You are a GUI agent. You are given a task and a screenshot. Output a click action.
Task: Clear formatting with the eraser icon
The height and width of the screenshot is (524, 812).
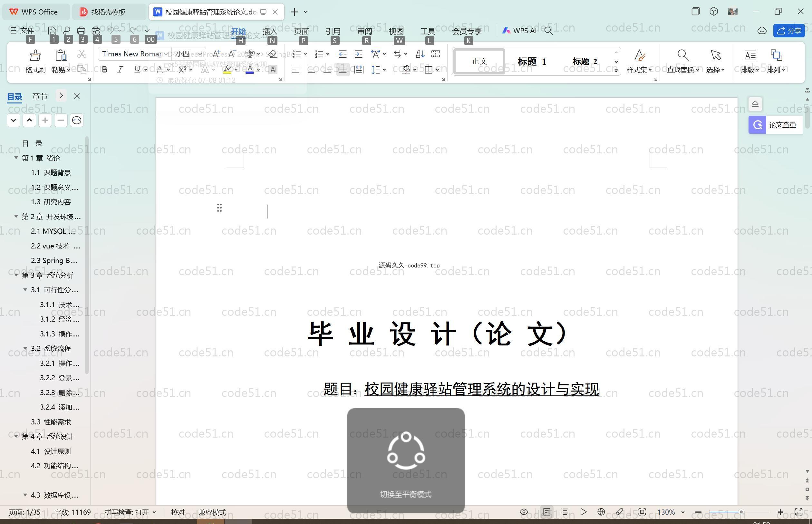pos(272,54)
